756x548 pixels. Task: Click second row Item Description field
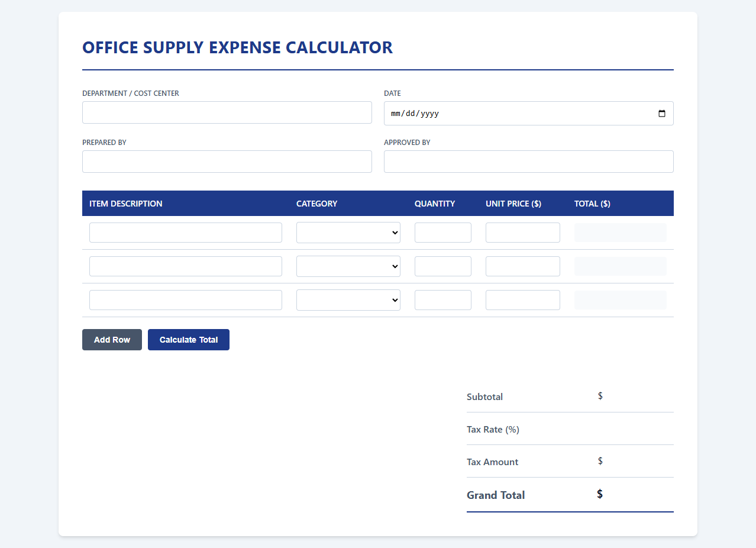(186, 266)
